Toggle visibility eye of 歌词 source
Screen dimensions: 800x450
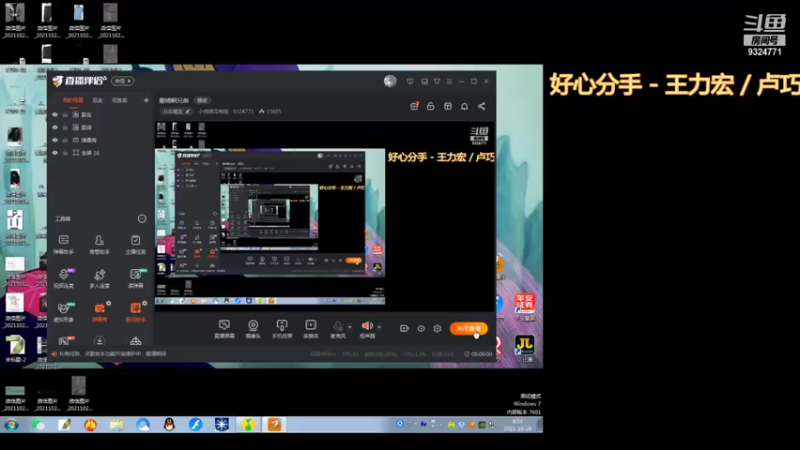click(x=55, y=128)
